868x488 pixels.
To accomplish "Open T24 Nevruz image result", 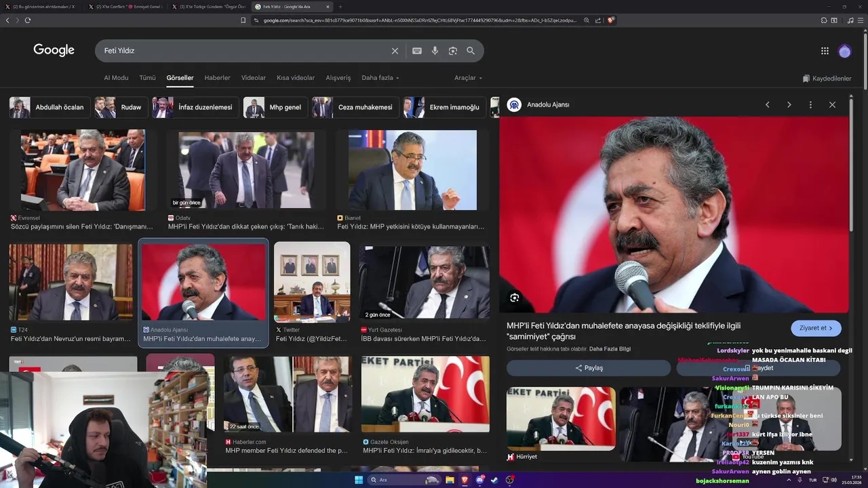I will click(71, 283).
